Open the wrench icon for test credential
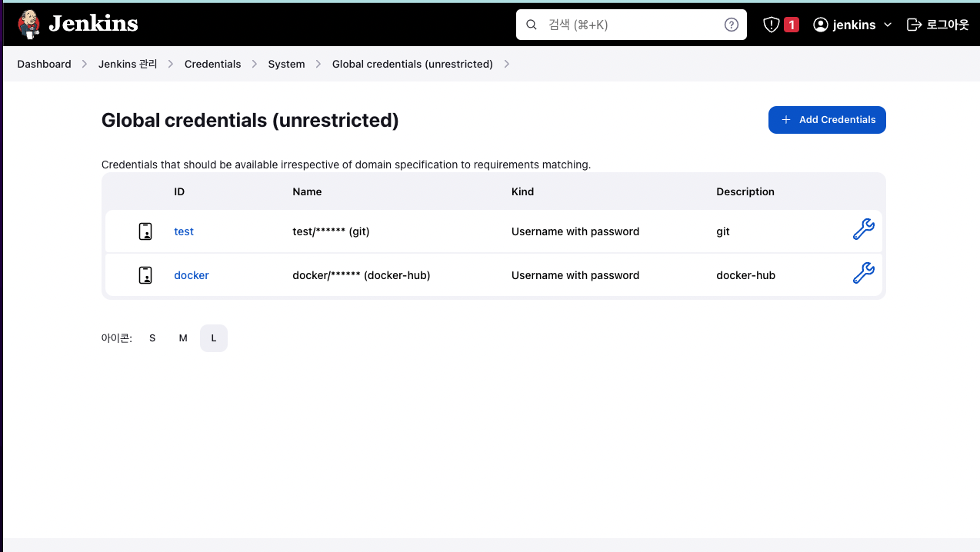This screenshot has width=980, height=552. point(864,229)
